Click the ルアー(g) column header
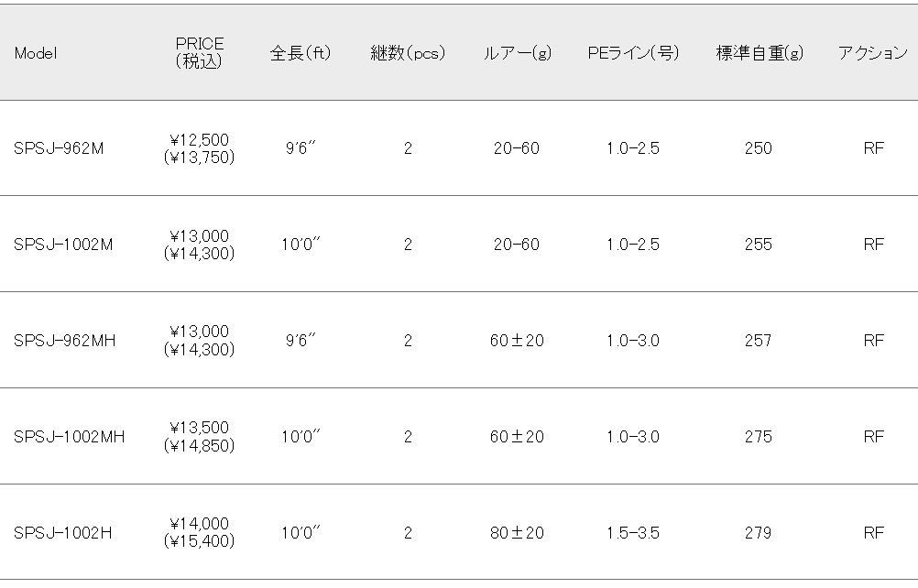The width and height of the screenshot is (918, 588). point(517,53)
